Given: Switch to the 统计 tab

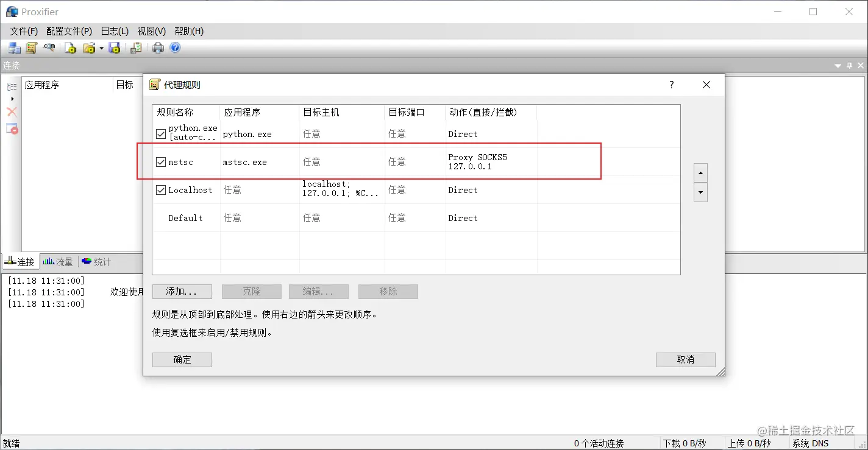Looking at the screenshot, I should tap(96, 262).
